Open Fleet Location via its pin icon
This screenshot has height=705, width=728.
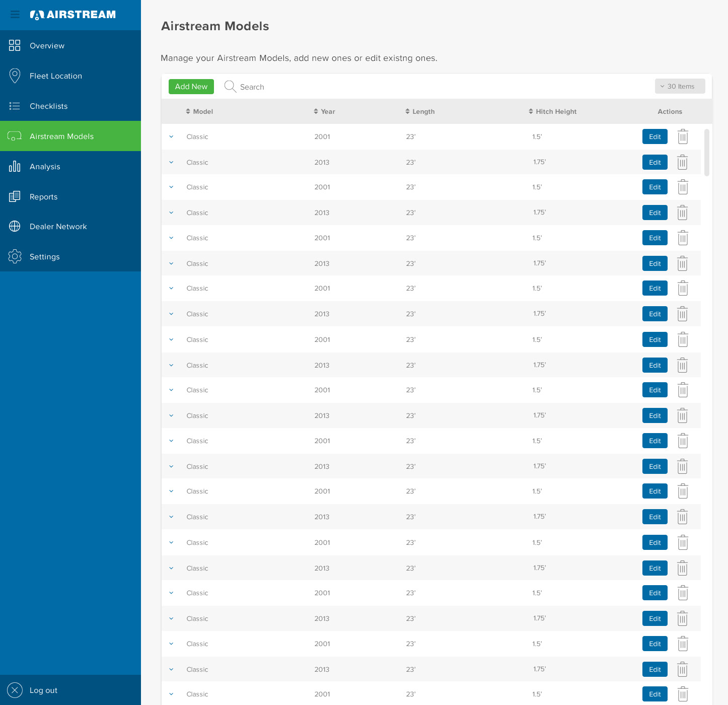point(15,76)
